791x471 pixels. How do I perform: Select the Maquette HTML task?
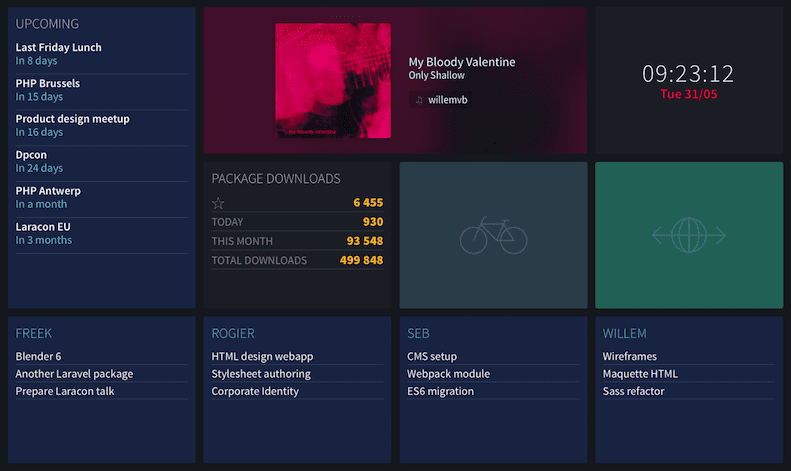[x=640, y=374]
